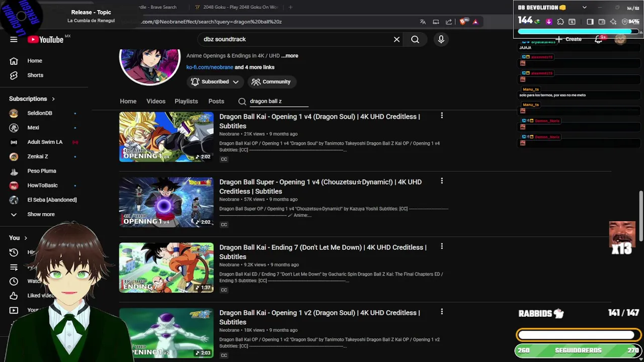Open the YouTube guide hamburger menu
This screenshot has height=362, width=644.
pos(14,40)
